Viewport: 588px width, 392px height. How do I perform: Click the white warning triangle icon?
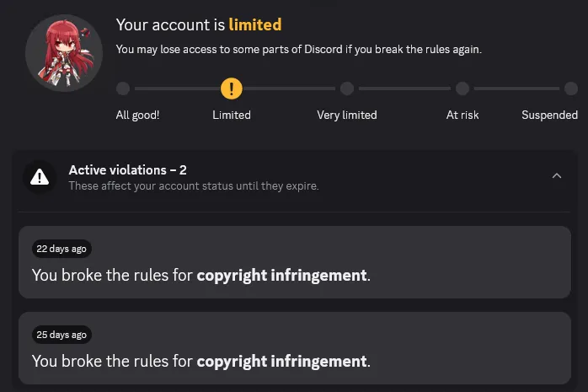pyautogui.click(x=40, y=177)
